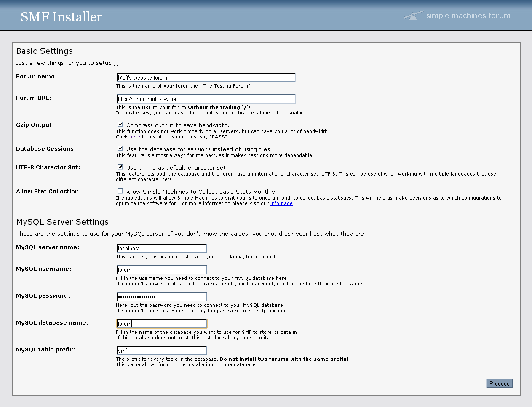Open the 'here' gzip test link
Viewport: 532px width, 407px height.
point(135,137)
